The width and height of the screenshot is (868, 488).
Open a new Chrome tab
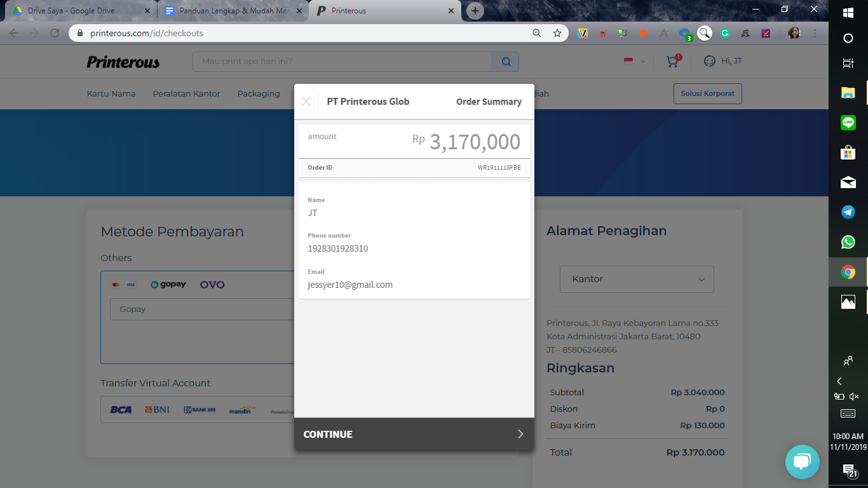click(x=475, y=11)
